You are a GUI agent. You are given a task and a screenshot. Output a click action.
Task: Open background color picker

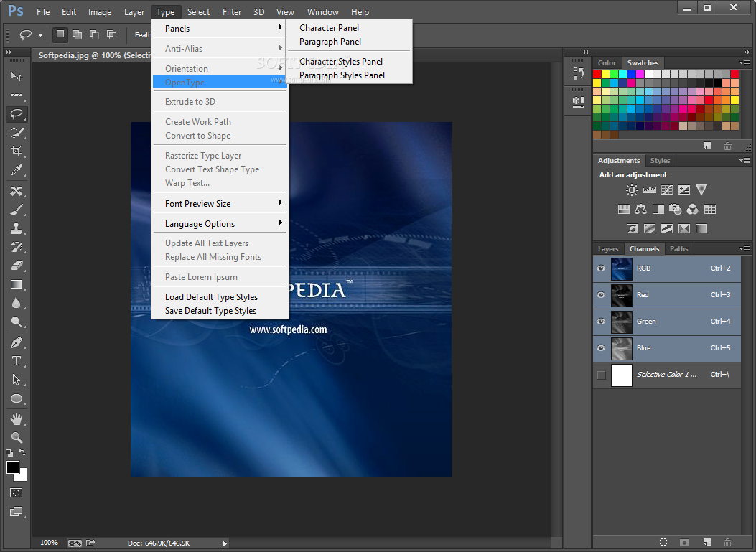[22, 477]
